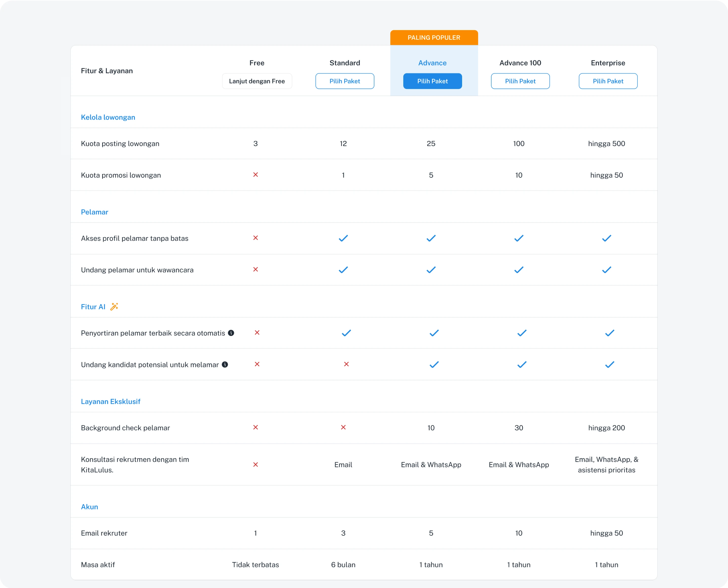Click the Kelola lowongan section heading
The image size is (728, 588).
point(108,117)
